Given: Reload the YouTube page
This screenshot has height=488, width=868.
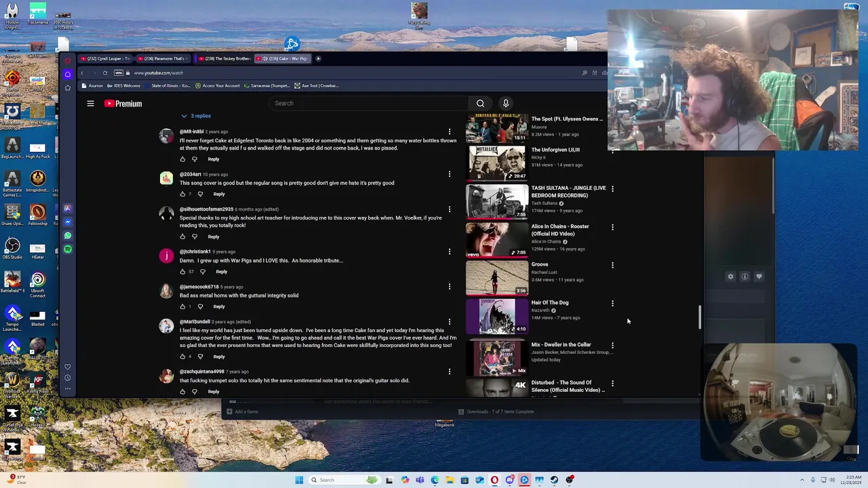Looking at the screenshot, I should (104, 73).
